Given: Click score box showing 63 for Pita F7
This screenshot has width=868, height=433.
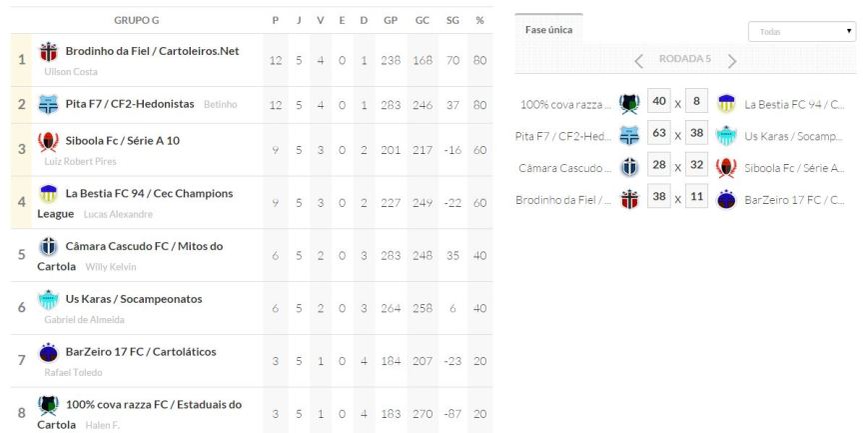Looking at the screenshot, I should 658,133.
